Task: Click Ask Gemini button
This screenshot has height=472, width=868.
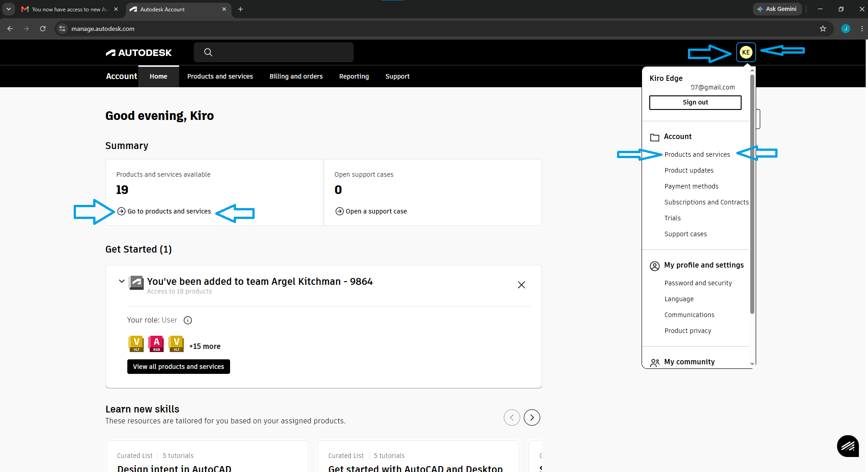Action: pos(777,9)
